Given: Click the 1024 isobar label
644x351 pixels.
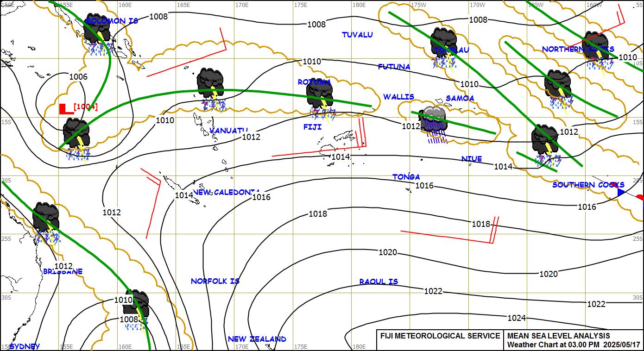Looking at the screenshot, I should tap(517, 318).
